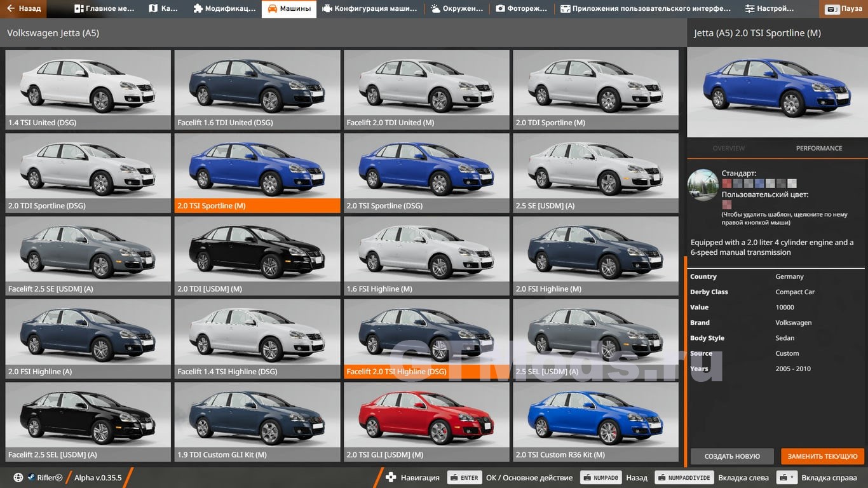
Task: Select the 2.0 TDI Sportline (M) car
Action: pyautogui.click(x=596, y=90)
